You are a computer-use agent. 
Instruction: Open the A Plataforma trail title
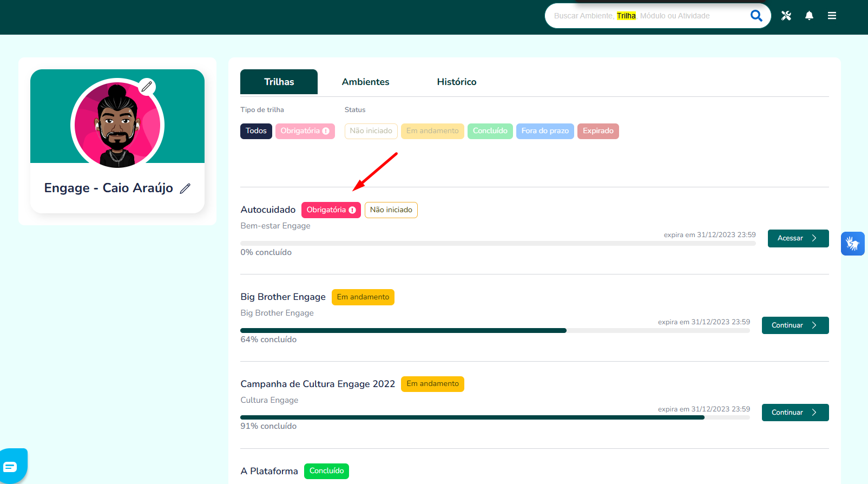click(x=269, y=471)
